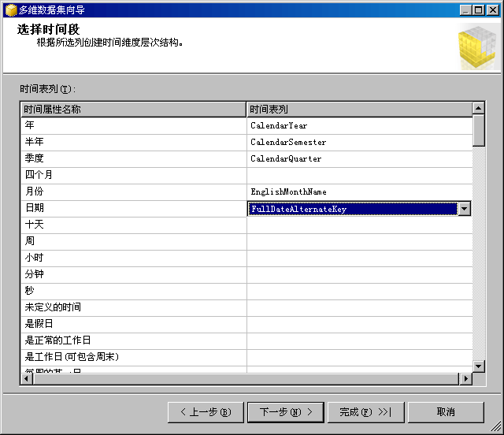Select the 小时 attribute row

[133, 258]
